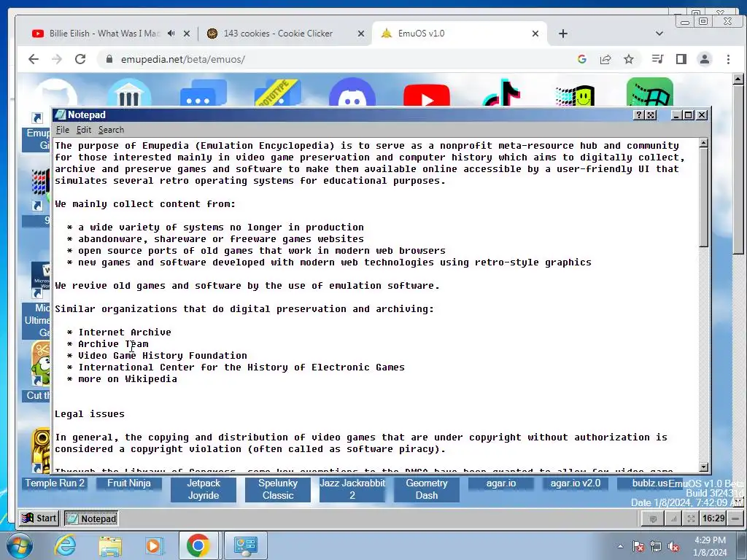The image size is (747, 560).
Task: Open Internet Explorer from Windows taskbar
Action: pos(65,545)
